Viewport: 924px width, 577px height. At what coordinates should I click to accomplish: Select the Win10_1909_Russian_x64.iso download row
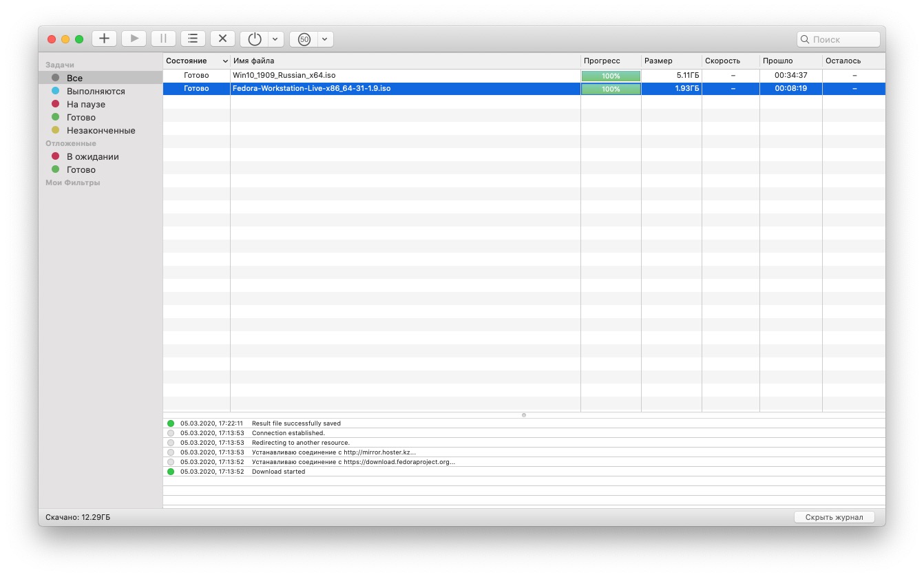coord(405,75)
